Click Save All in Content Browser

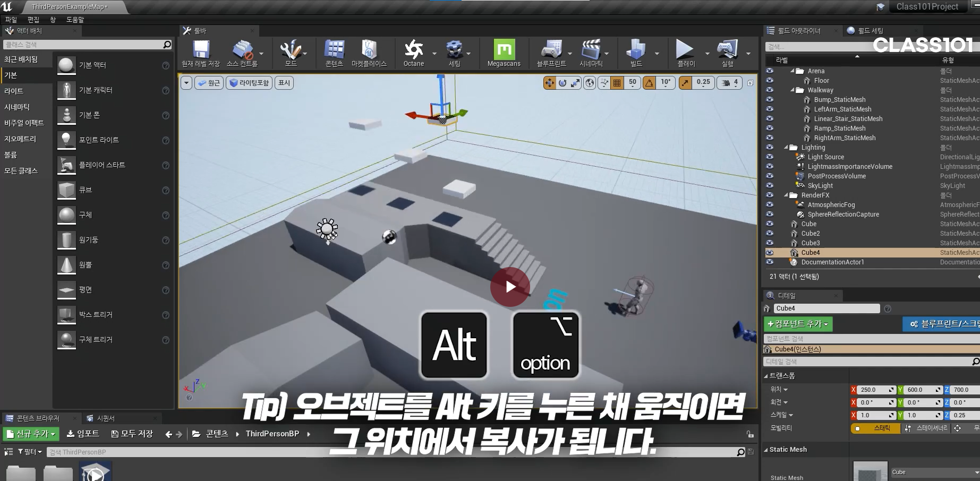click(x=132, y=434)
